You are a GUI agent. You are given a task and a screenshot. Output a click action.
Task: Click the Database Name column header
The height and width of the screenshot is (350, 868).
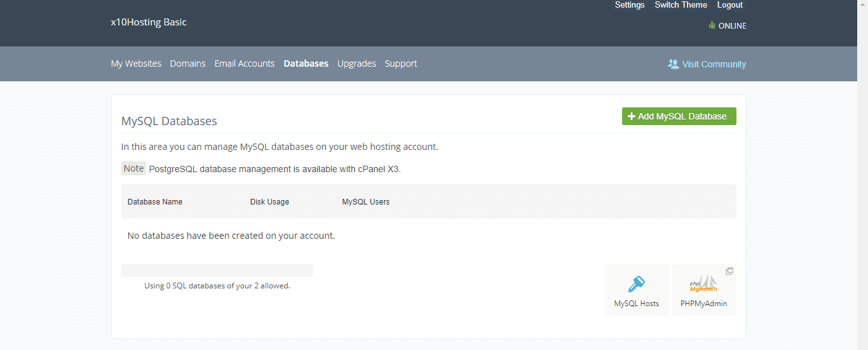(x=155, y=202)
